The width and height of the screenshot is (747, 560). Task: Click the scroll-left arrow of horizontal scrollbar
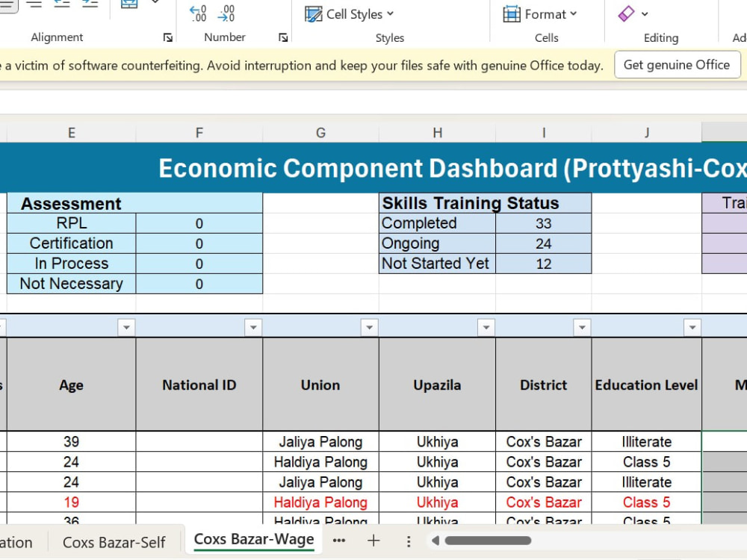[x=435, y=541]
